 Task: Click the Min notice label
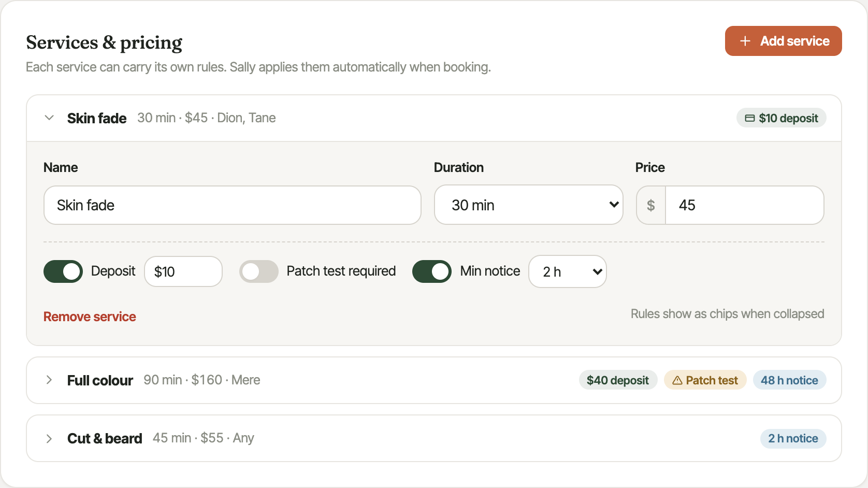[x=490, y=271]
